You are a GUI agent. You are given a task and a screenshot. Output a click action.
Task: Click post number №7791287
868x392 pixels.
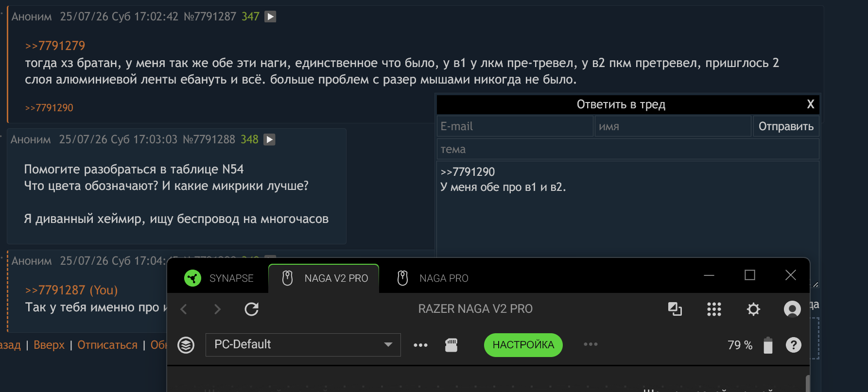coord(210,17)
